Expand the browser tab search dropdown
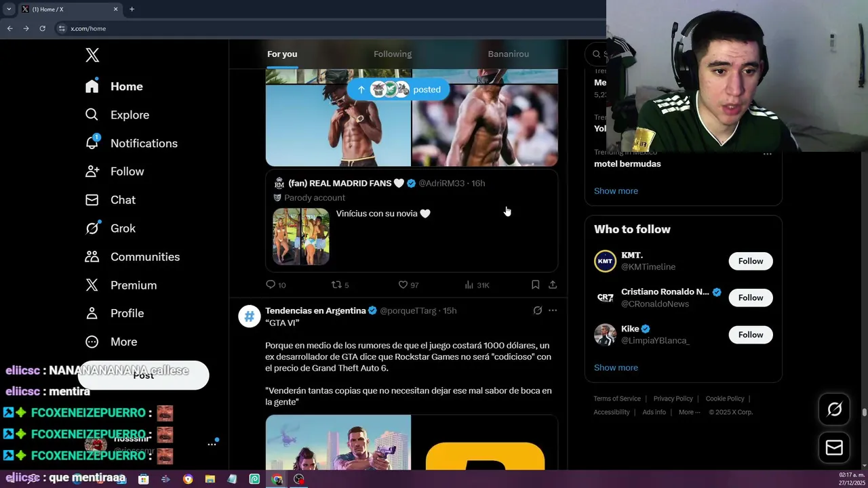This screenshot has height=488, width=868. pos(9,9)
